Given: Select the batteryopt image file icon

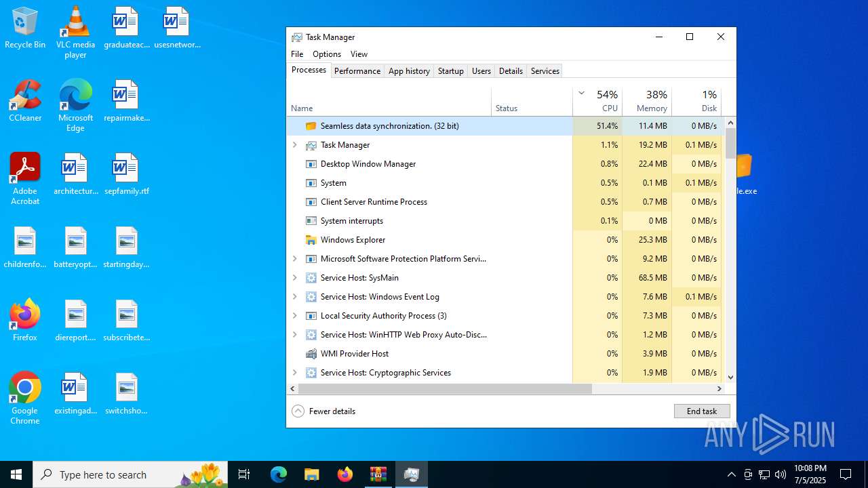Looking at the screenshot, I should coord(75,247).
